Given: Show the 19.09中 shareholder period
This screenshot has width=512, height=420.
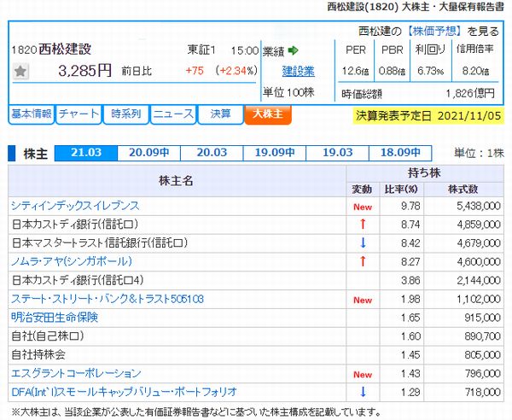Looking at the screenshot, I should point(275,153).
